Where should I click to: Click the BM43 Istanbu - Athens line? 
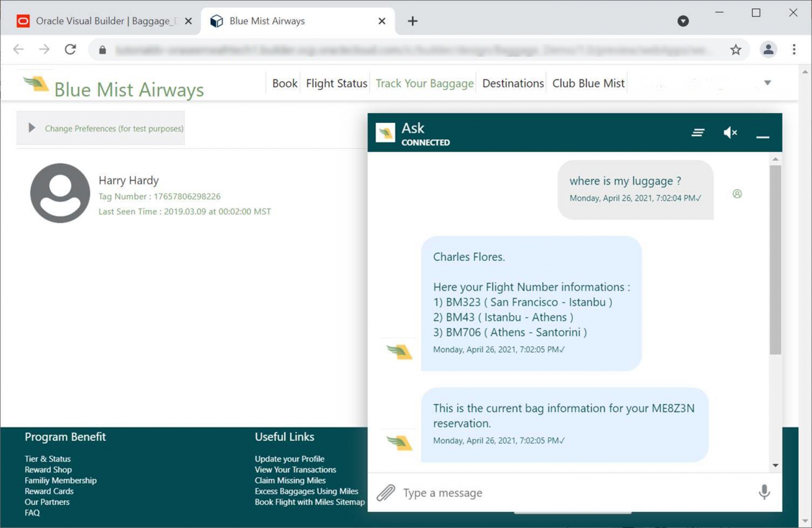503,317
